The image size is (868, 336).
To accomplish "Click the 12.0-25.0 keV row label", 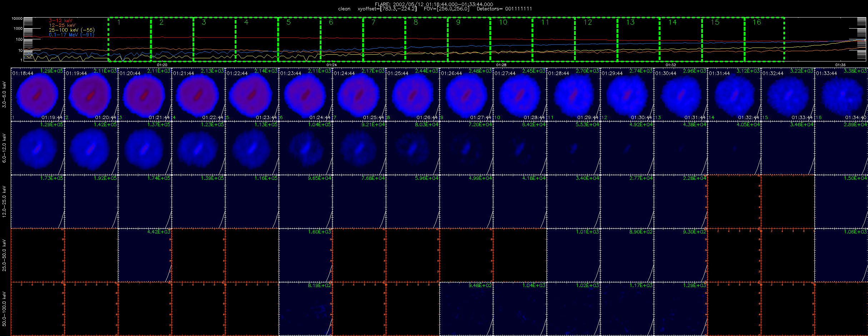I will click(x=4, y=202).
